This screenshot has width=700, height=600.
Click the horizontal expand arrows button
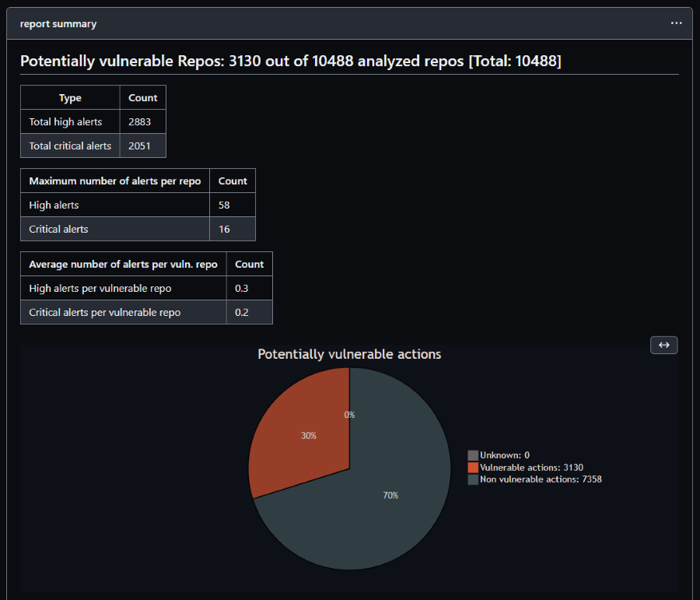(x=664, y=345)
